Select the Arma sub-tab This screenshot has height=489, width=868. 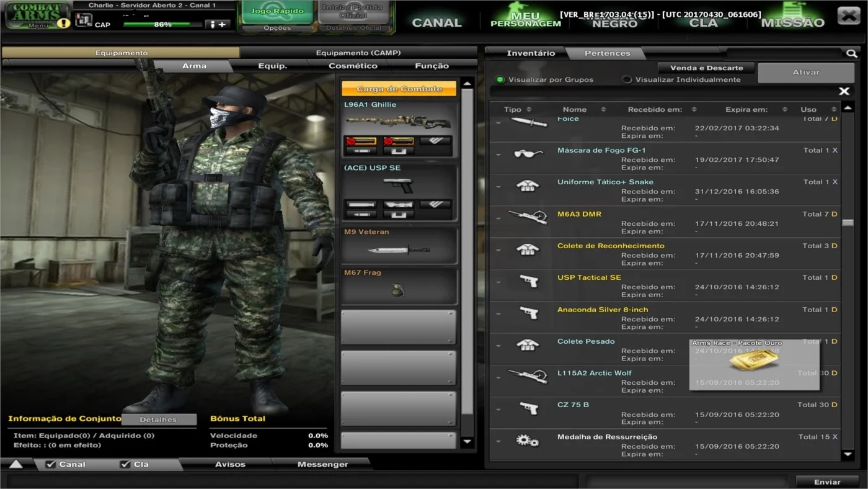click(194, 66)
